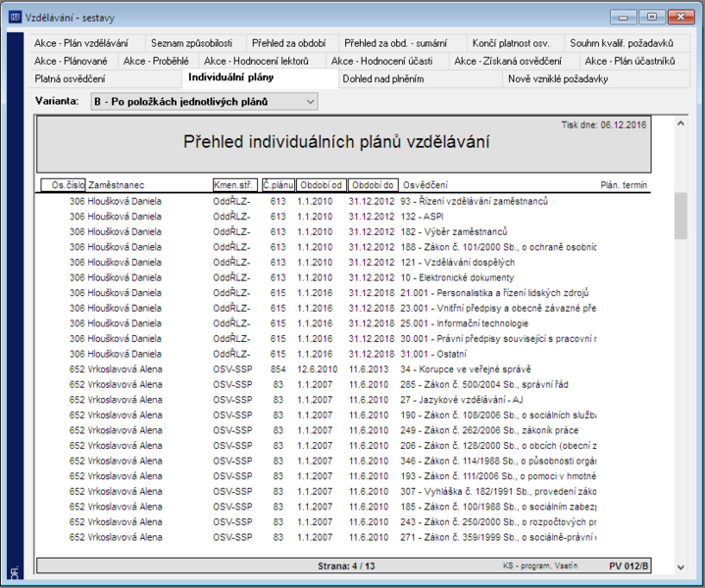Click the Č.plánu column header
This screenshot has height=588, width=705.
(278, 185)
